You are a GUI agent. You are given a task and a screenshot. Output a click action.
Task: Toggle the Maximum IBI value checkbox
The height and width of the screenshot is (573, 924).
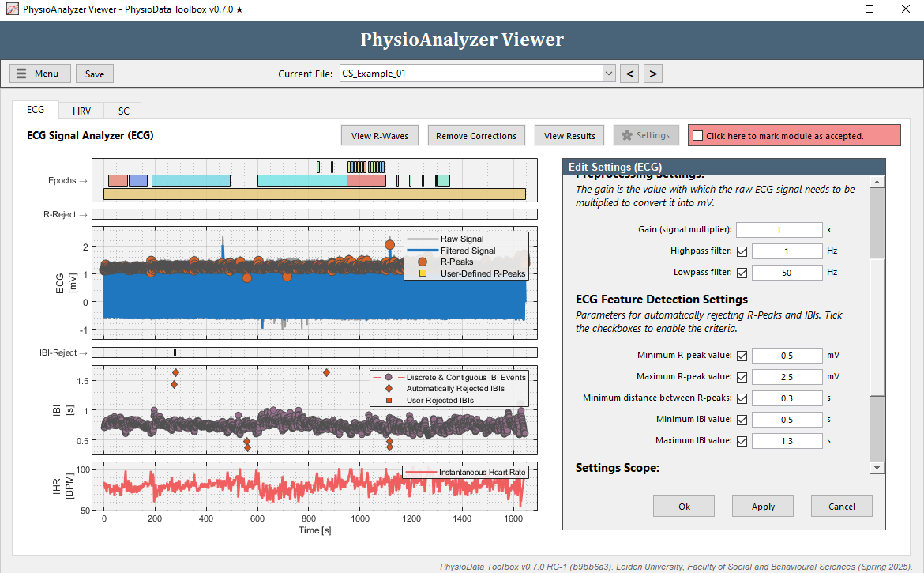pyautogui.click(x=742, y=440)
